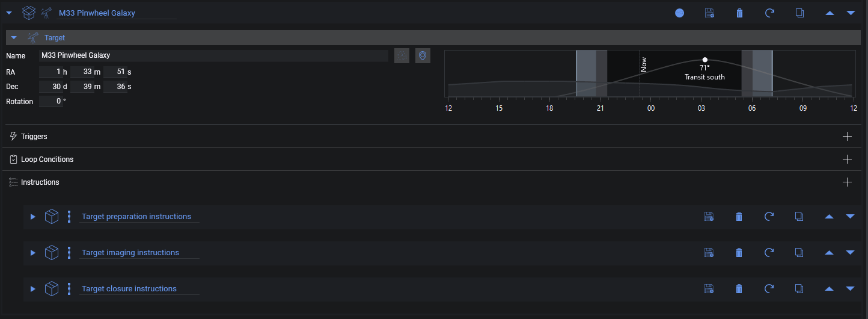
Task: Collapse the M33 Pinwheel Galaxy container
Action: pyautogui.click(x=9, y=12)
